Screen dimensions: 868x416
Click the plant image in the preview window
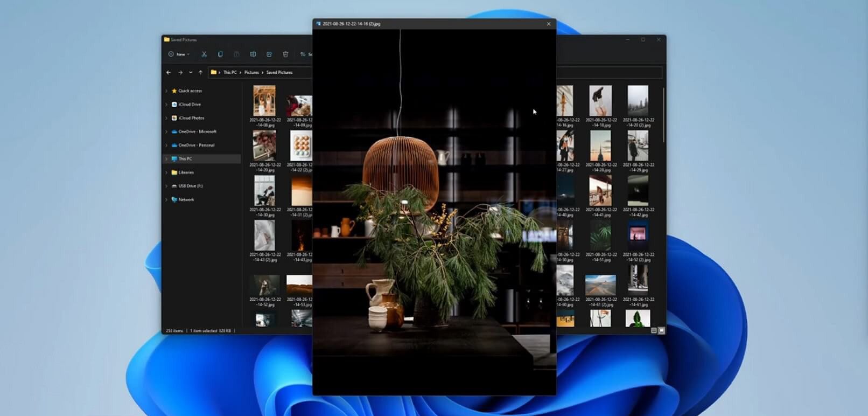click(x=434, y=212)
